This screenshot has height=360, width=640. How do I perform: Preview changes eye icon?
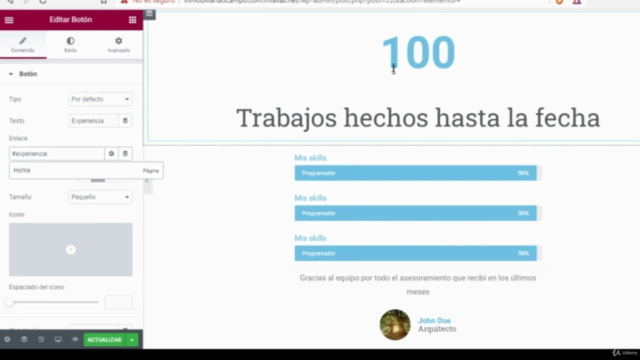75,340
